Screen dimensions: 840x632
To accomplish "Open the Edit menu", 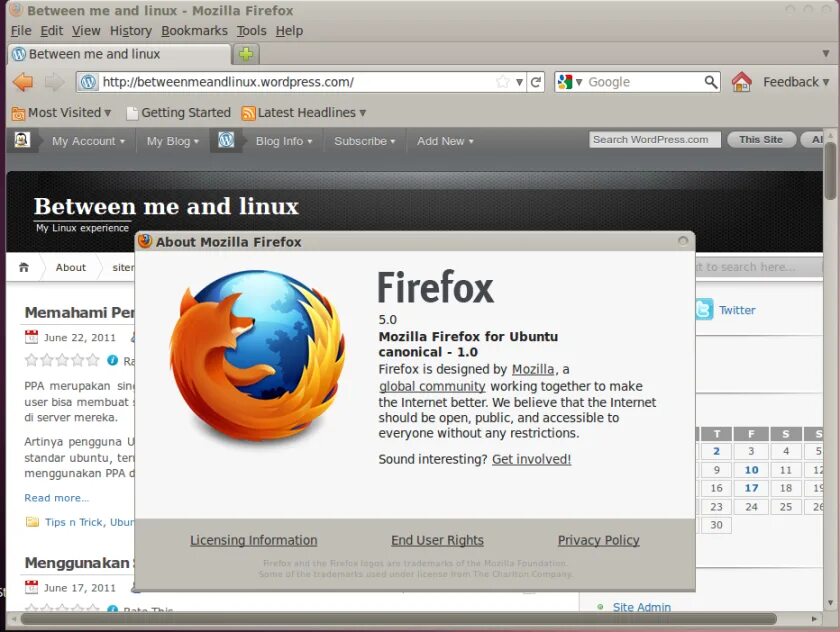I will tap(51, 31).
